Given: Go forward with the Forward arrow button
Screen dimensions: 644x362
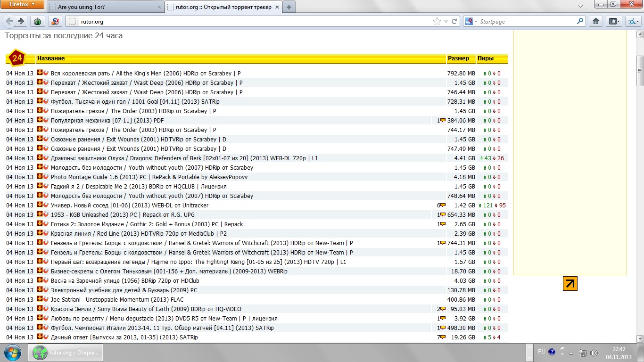Looking at the screenshot, I should click(x=21, y=21).
